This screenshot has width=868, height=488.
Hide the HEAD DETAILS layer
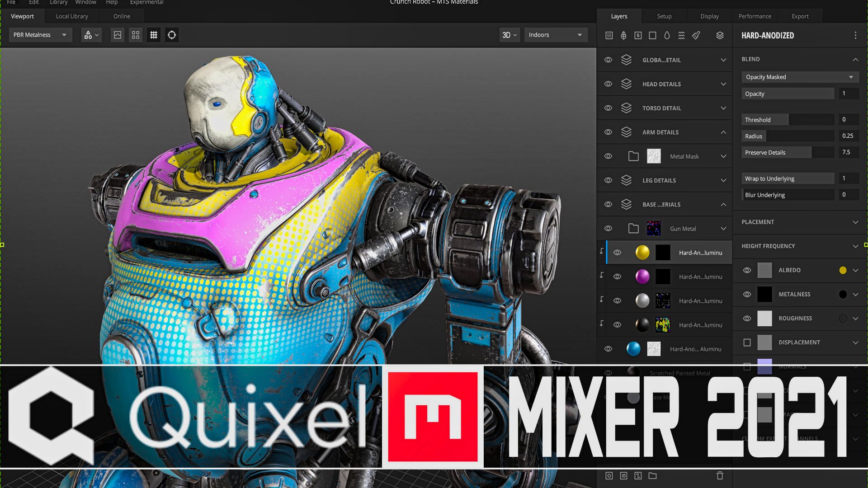tap(608, 84)
